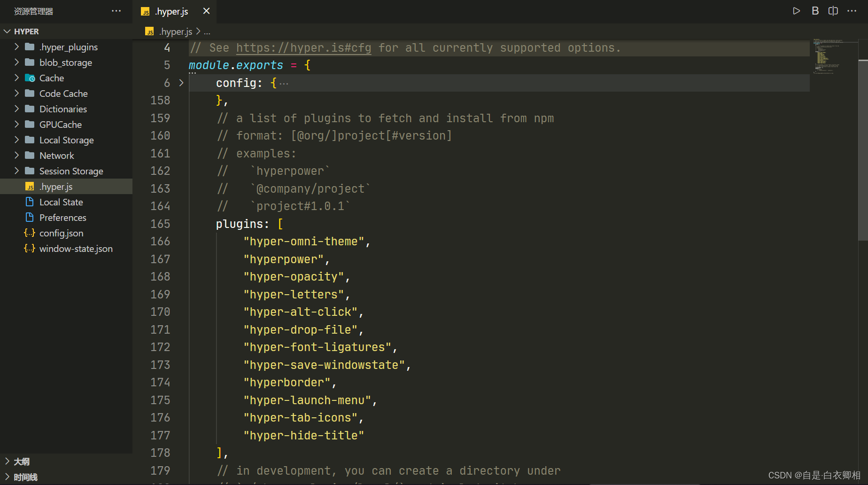The image size is (868, 485).
Task: Click the "hyper-hide-title" string
Action: click(303, 436)
